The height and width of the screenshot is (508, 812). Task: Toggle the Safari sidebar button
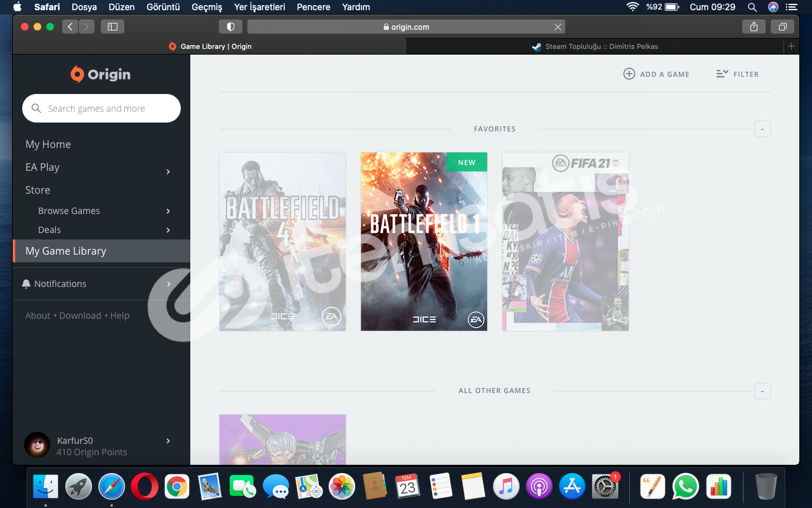point(112,27)
